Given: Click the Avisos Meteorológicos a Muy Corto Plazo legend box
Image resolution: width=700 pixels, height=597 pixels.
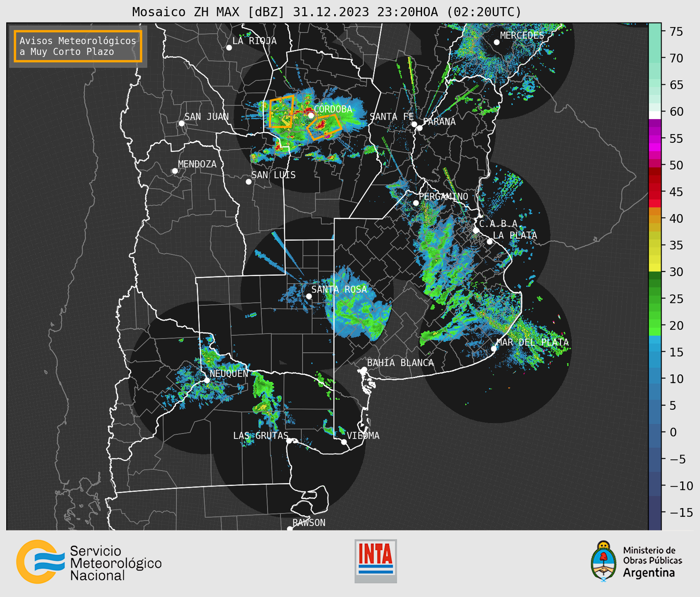Looking at the screenshot, I should coord(78,46).
